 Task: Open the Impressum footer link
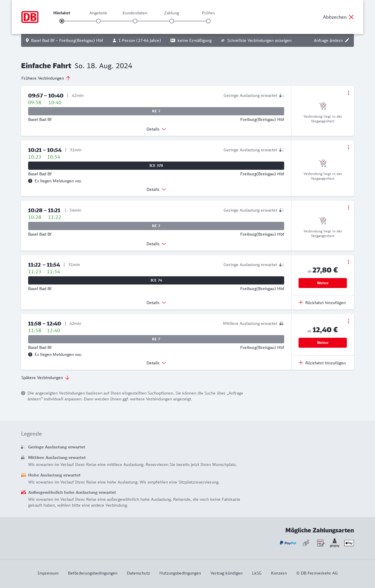pyautogui.click(x=48, y=573)
